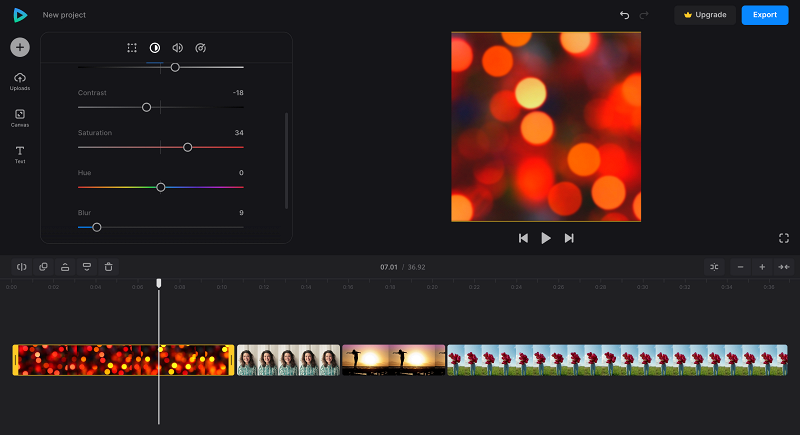Play the video preview
The width and height of the screenshot is (800, 435).
[546, 238]
